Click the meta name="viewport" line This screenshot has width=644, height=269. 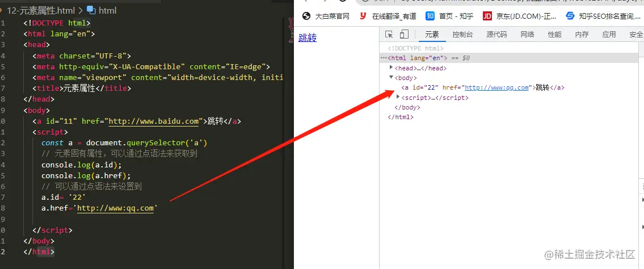pyautogui.click(x=158, y=78)
